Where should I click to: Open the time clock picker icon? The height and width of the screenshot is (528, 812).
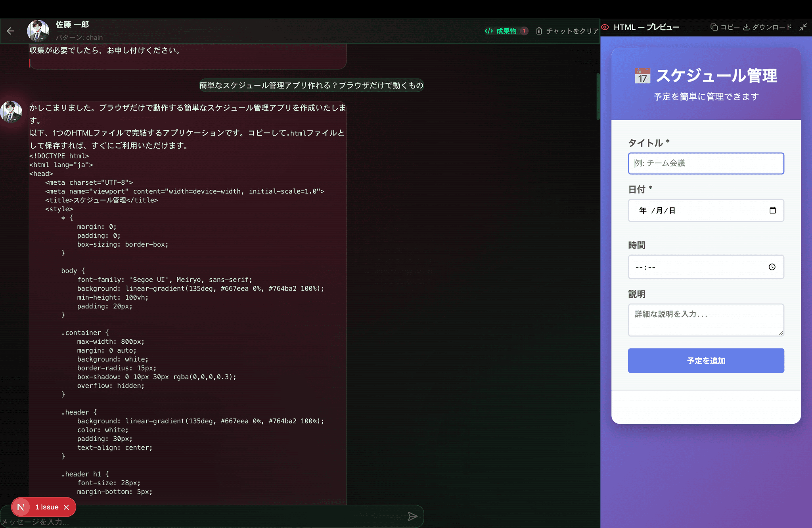point(772,267)
